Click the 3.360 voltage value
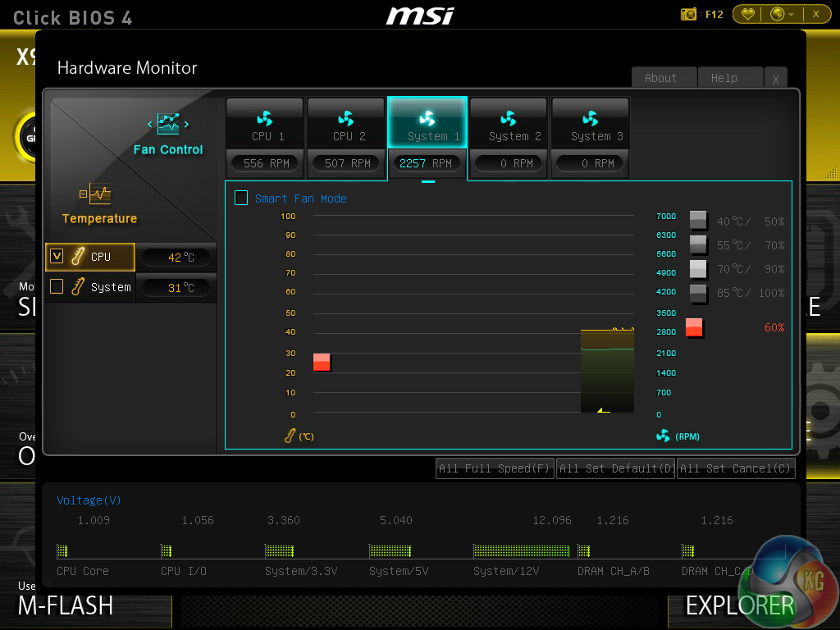 click(x=283, y=520)
